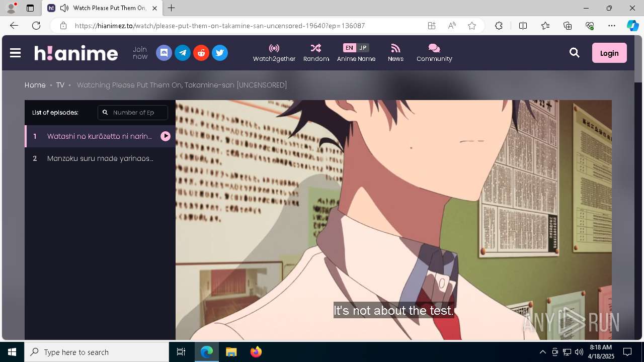Select episode 2 Manzoku suru made
The width and height of the screenshot is (644, 362).
click(x=100, y=158)
